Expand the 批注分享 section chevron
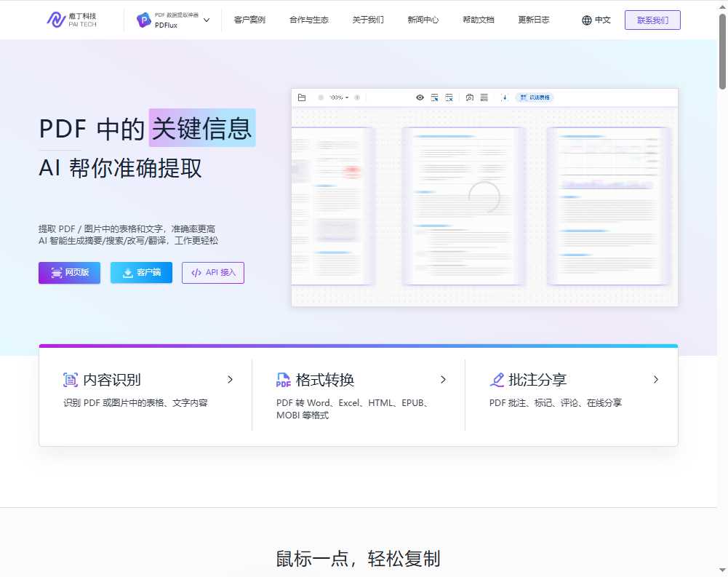728x577 pixels. pos(655,379)
